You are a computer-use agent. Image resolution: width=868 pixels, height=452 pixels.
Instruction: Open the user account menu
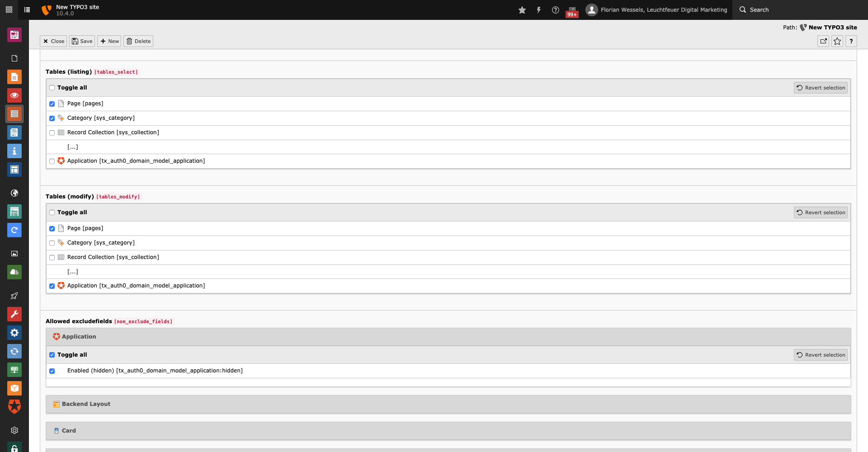click(656, 10)
